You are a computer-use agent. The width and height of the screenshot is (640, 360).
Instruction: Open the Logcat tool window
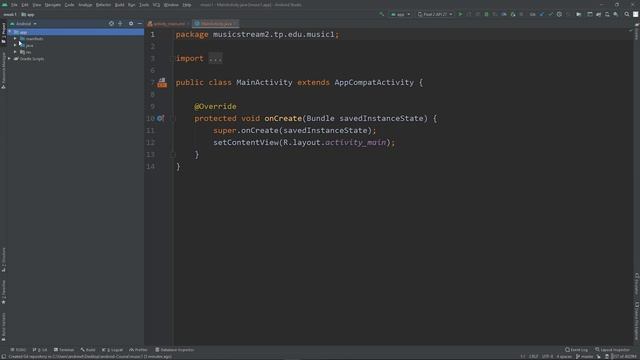[x=113, y=350]
